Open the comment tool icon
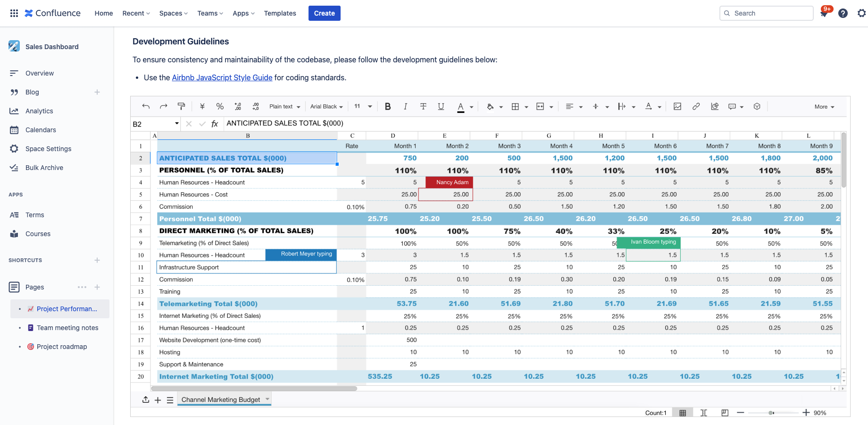The height and width of the screenshot is (425, 868). 732,106
